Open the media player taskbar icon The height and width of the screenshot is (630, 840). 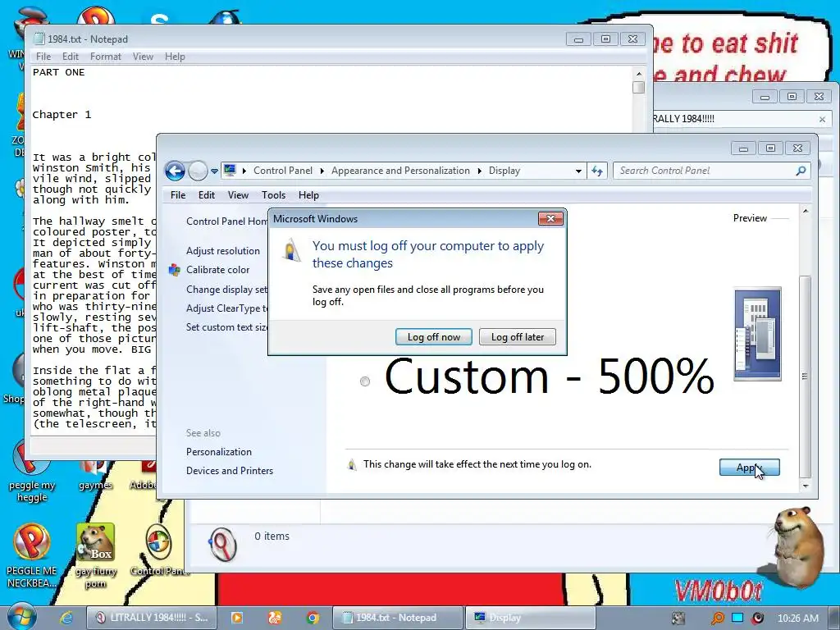tap(236, 618)
